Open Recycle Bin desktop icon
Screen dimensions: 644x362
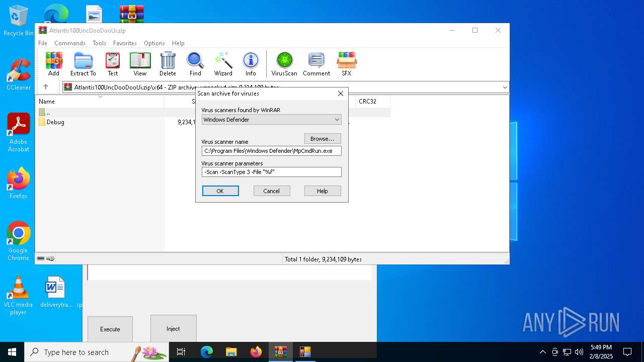(x=19, y=21)
